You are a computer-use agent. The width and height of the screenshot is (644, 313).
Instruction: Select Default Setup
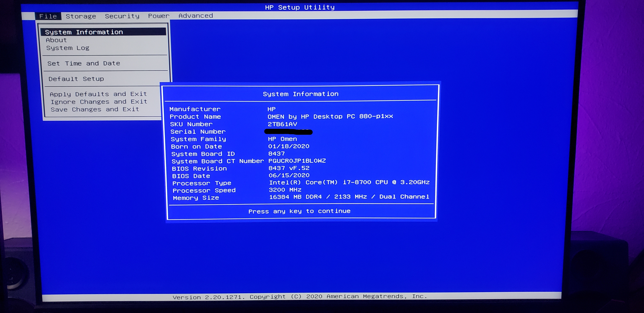click(76, 79)
